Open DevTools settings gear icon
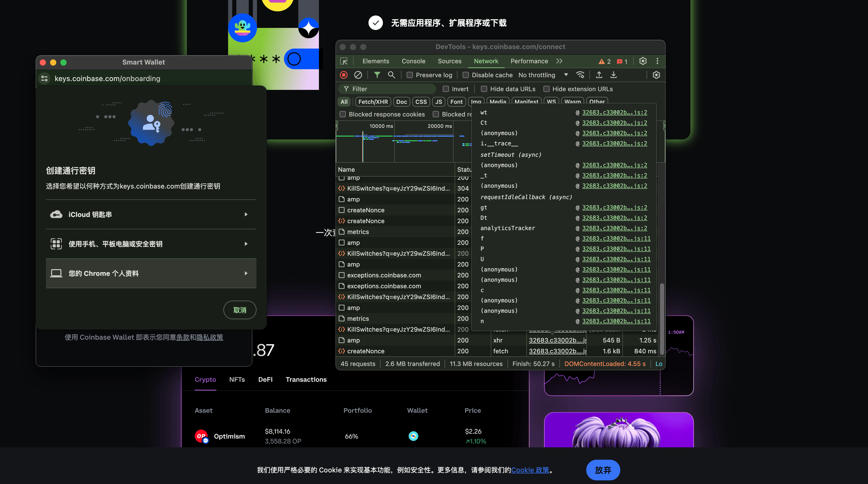 [x=643, y=61]
